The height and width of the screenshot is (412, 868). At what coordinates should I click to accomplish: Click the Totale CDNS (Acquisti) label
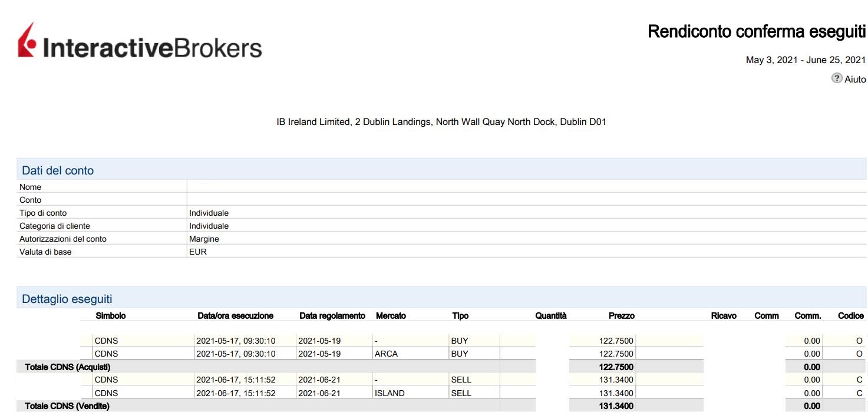point(68,367)
